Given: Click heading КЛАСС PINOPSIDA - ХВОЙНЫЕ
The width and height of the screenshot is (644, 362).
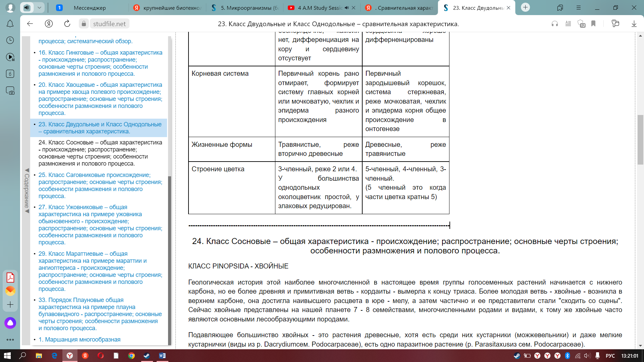Looking at the screenshot, I should (238, 266).
